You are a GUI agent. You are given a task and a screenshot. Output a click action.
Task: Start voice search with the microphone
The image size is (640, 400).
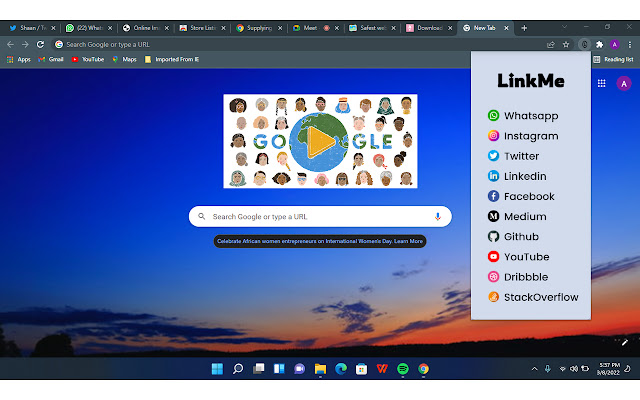438,216
